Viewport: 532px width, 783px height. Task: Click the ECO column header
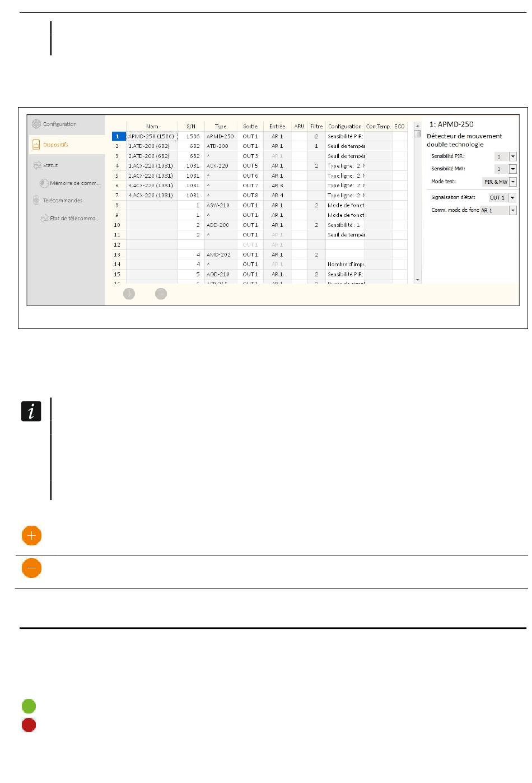(399, 126)
